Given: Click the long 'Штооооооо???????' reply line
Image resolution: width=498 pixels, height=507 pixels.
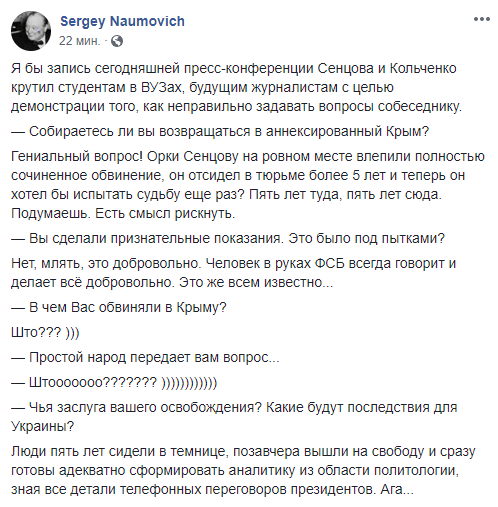Looking at the screenshot, I should point(114,383).
